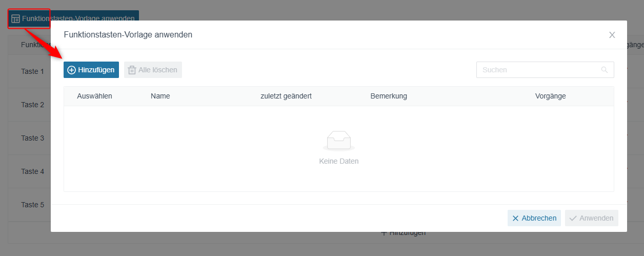Image resolution: width=644 pixels, height=256 pixels.
Task: Click the plus Hinzufügen link below the table
Action: (x=403, y=233)
